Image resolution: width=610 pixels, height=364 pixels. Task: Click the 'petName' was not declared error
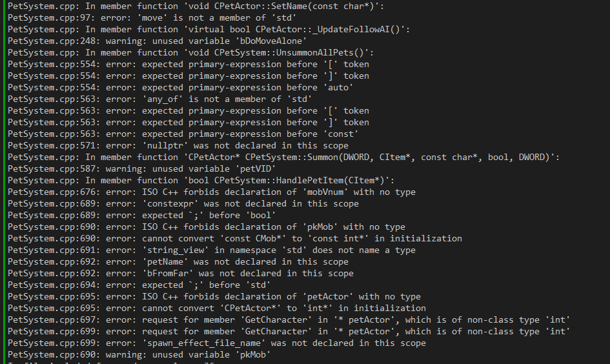tap(178, 261)
